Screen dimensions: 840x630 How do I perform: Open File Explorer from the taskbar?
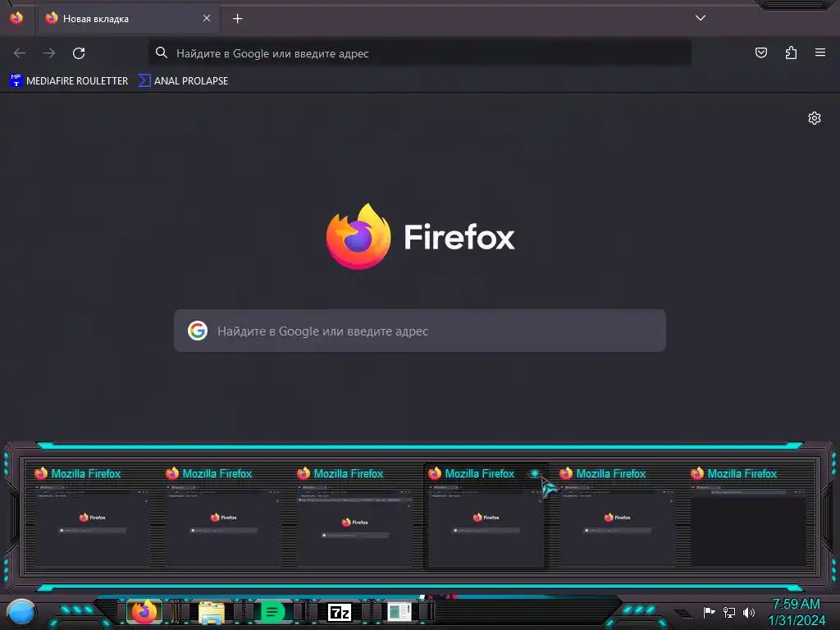coord(212,612)
